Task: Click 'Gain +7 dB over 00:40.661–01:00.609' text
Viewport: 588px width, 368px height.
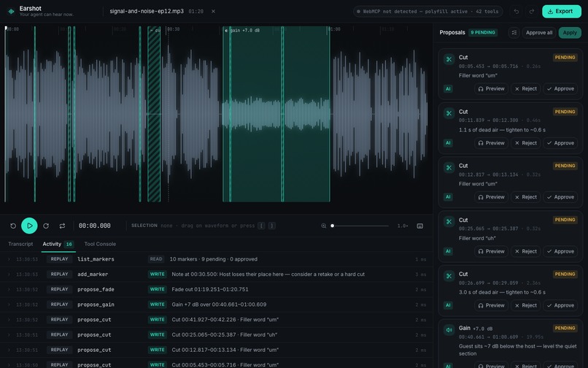Action: point(219,304)
